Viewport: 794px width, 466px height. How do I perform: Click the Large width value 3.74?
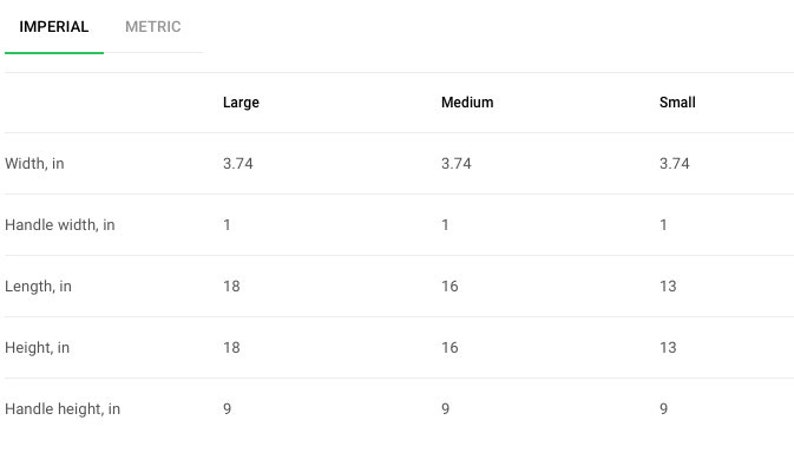click(x=238, y=164)
